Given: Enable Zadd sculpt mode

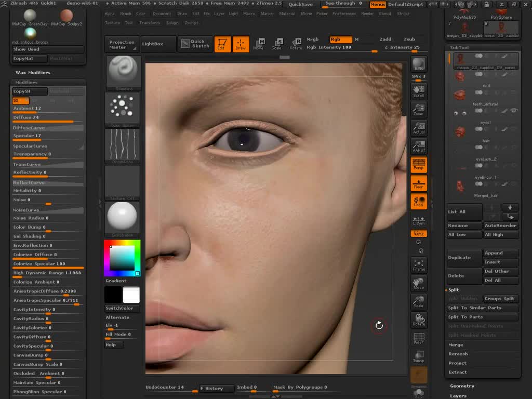Looking at the screenshot, I should [385, 39].
